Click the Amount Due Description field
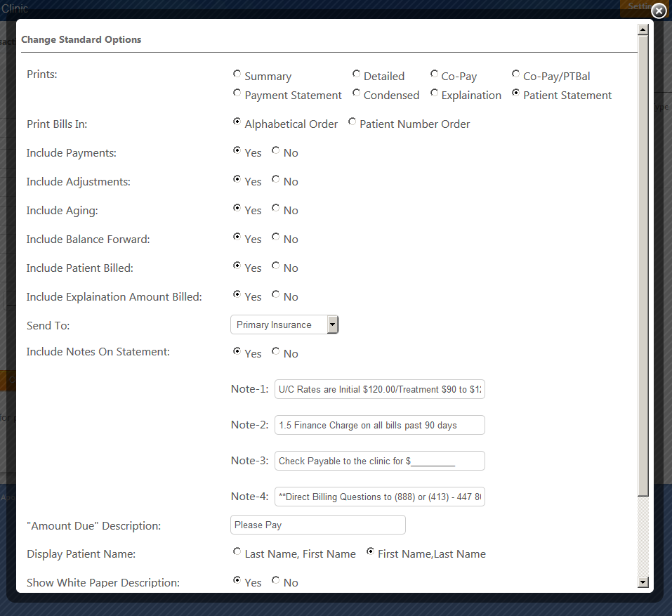This screenshot has height=616, width=672. point(317,525)
